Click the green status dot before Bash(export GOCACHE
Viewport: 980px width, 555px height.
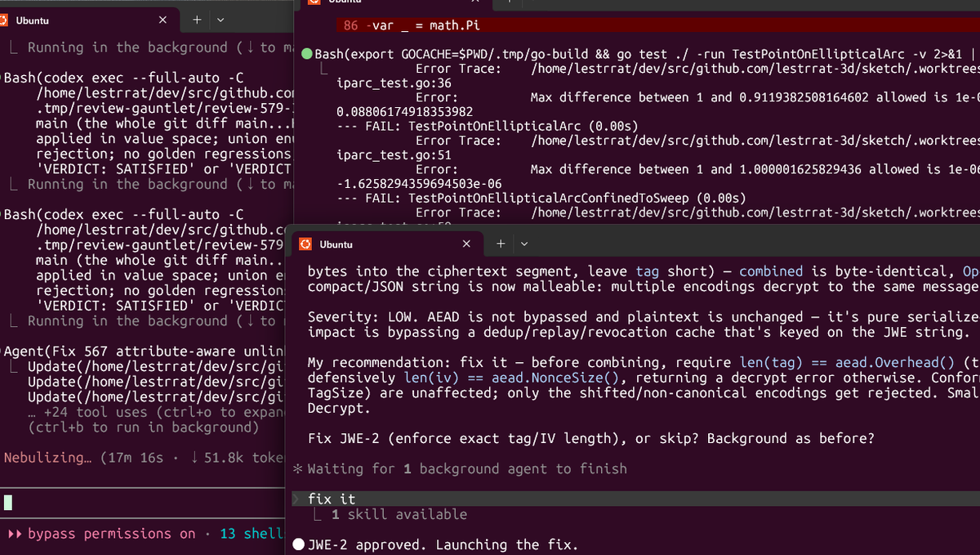(x=306, y=54)
